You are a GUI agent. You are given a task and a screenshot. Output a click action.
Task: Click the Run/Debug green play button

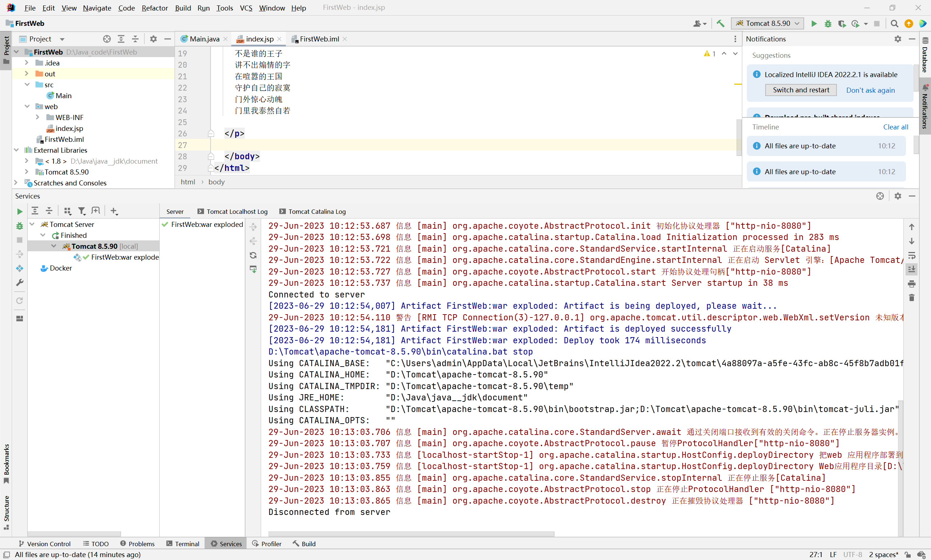[814, 23]
